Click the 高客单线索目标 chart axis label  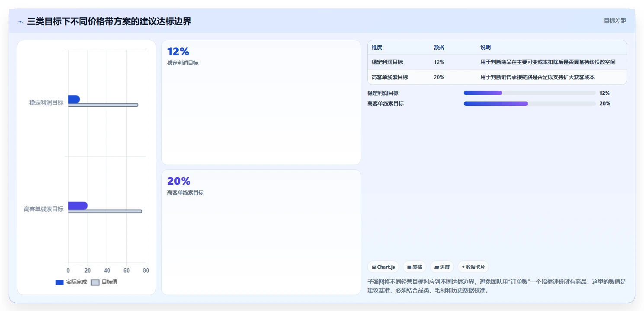tap(43, 209)
